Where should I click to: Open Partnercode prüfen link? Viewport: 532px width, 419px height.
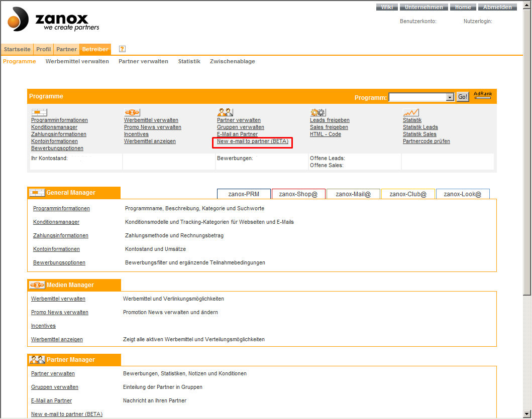point(427,142)
